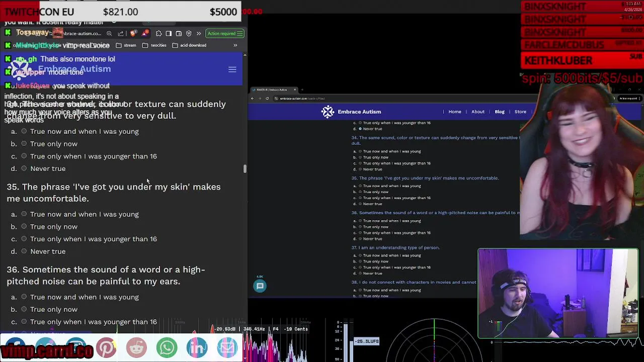This screenshot has width=644, height=362.
Task: Open the Extensions puzzle-piece icon
Action: tap(158, 34)
